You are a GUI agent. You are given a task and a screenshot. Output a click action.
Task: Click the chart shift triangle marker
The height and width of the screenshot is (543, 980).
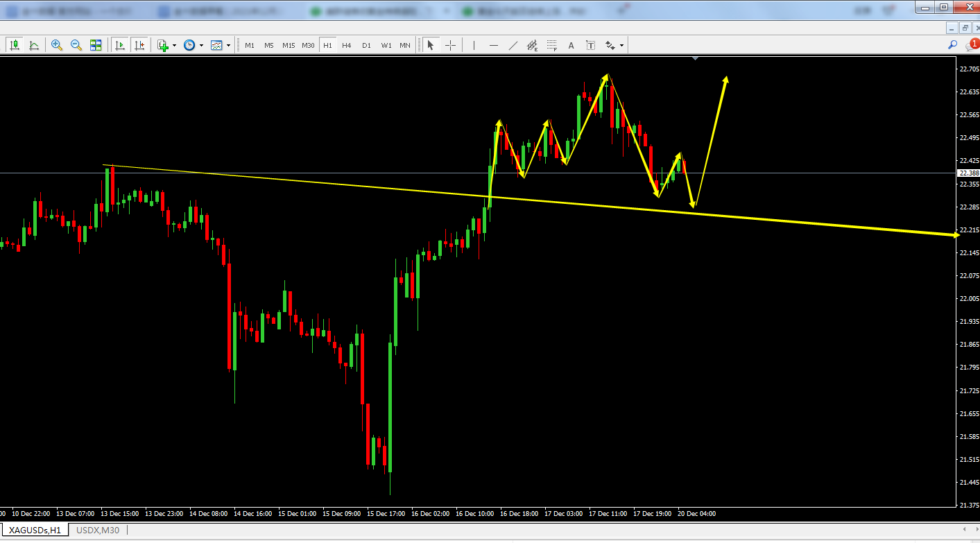(696, 59)
